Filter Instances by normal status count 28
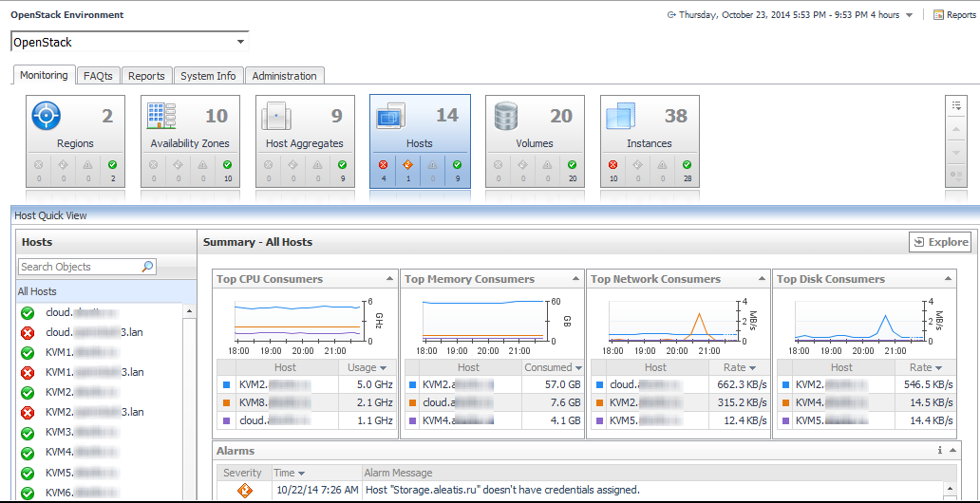The width and height of the screenshot is (980, 503). (x=687, y=171)
